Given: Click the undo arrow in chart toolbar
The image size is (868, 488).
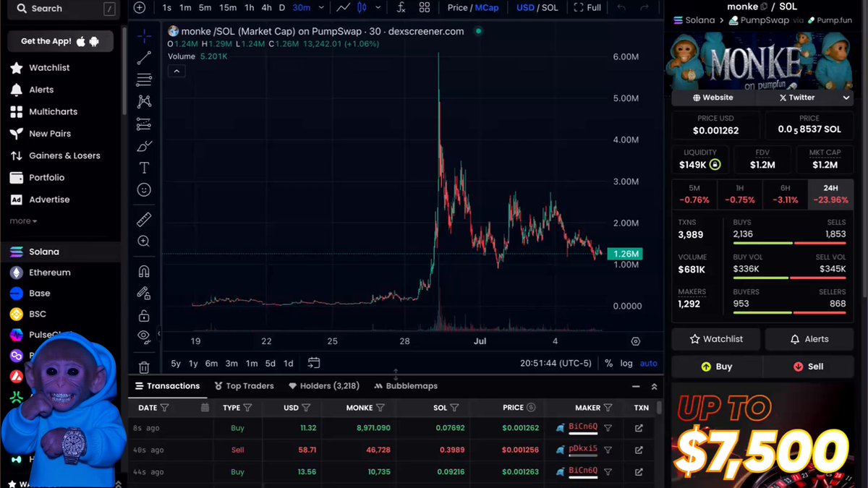Looking at the screenshot, I should (x=621, y=8).
